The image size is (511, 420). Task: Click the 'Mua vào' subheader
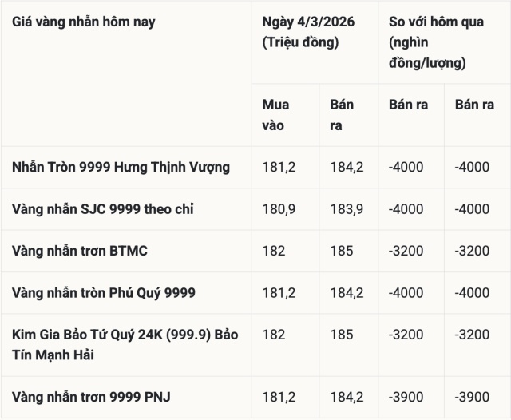(x=276, y=114)
